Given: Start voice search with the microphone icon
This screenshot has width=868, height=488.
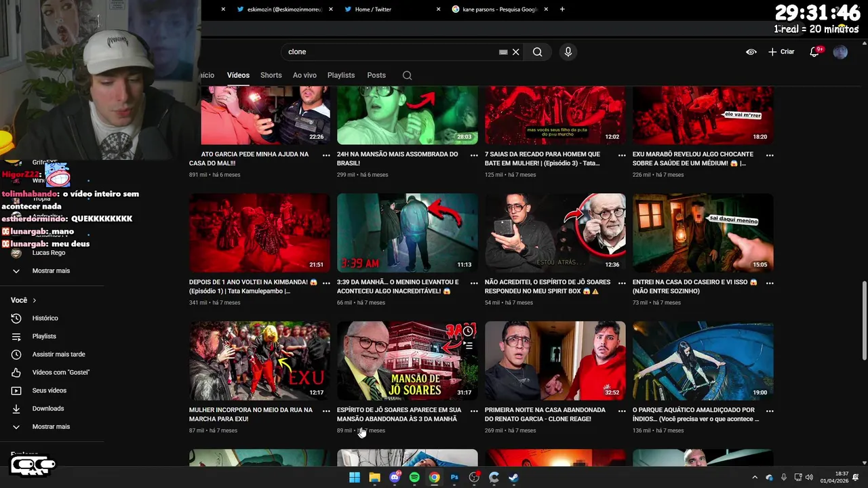Looking at the screenshot, I should (x=568, y=52).
